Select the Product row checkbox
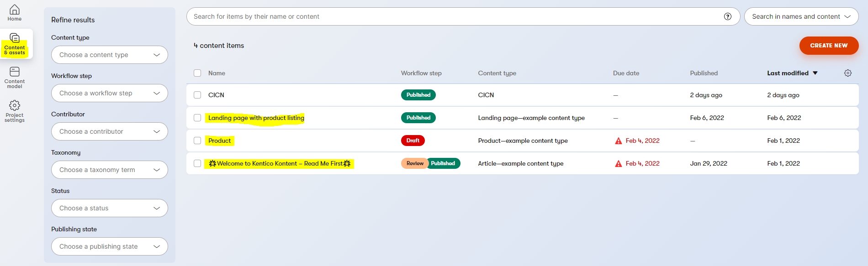Image resolution: width=868 pixels, height=266 pixels. click(x=197, y=141)
